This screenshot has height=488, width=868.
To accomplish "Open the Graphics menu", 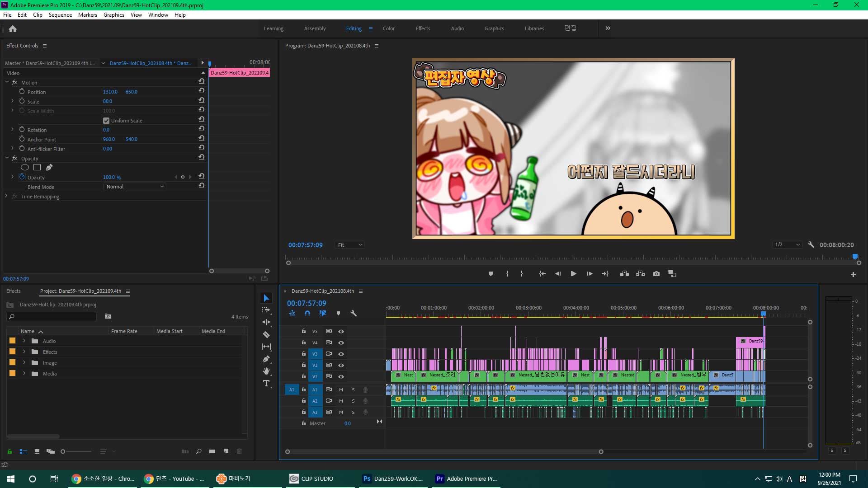I will coord(114,15).
